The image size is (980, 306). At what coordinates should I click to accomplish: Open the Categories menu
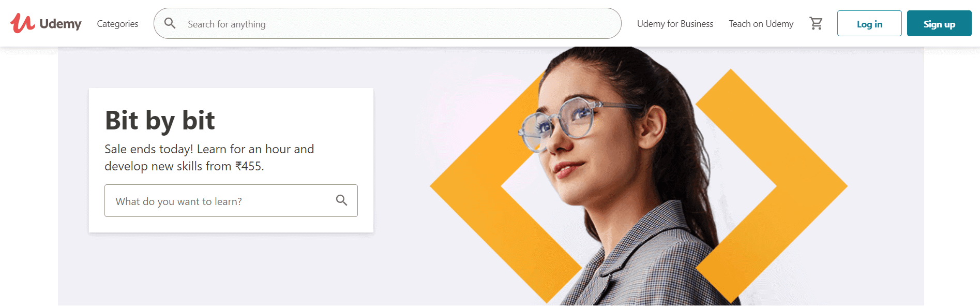click(117, 24)
